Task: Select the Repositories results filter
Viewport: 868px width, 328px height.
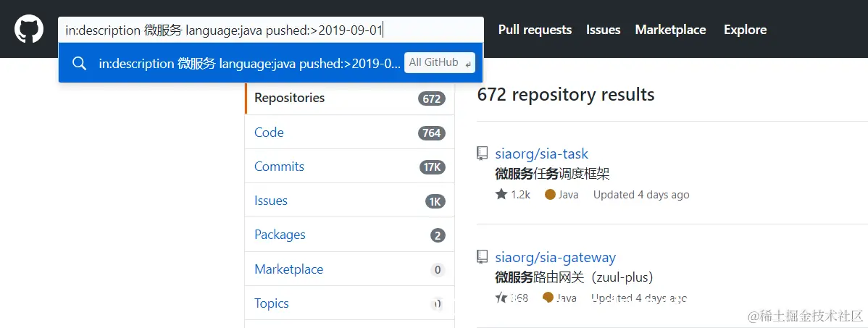Action: coord(349,98)
